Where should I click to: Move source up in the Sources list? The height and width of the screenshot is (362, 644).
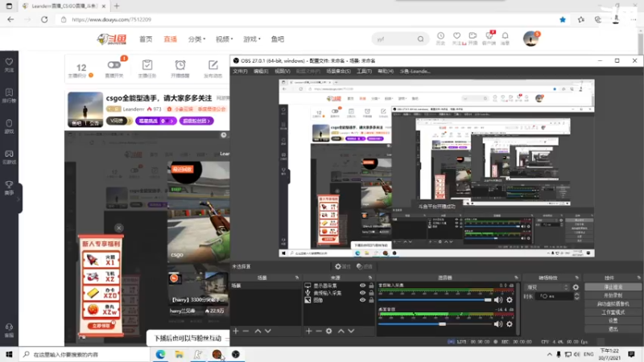[341, 331]
